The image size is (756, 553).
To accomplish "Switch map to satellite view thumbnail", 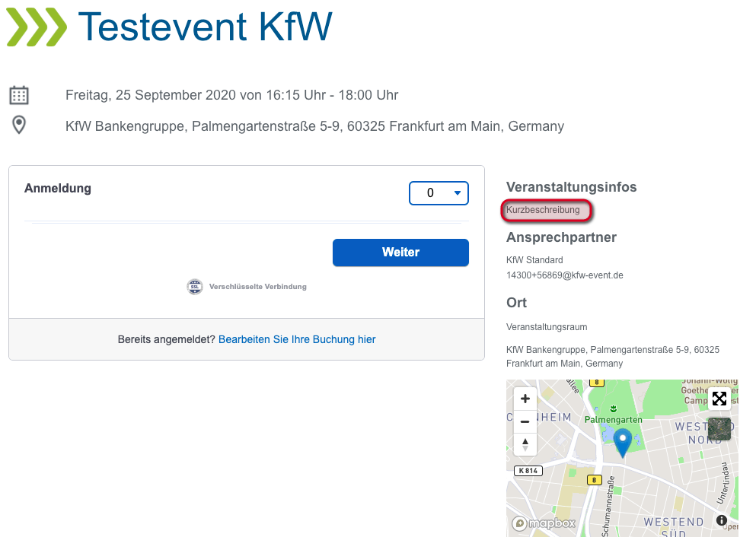I will pyautogui.click(x=719, y=429).
